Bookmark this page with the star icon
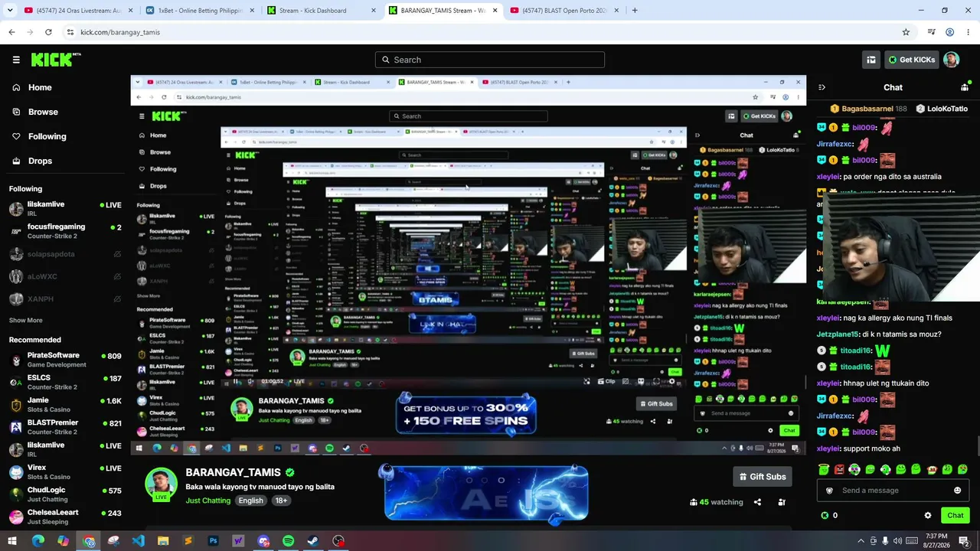980x551 pixels. pos(906,32)
